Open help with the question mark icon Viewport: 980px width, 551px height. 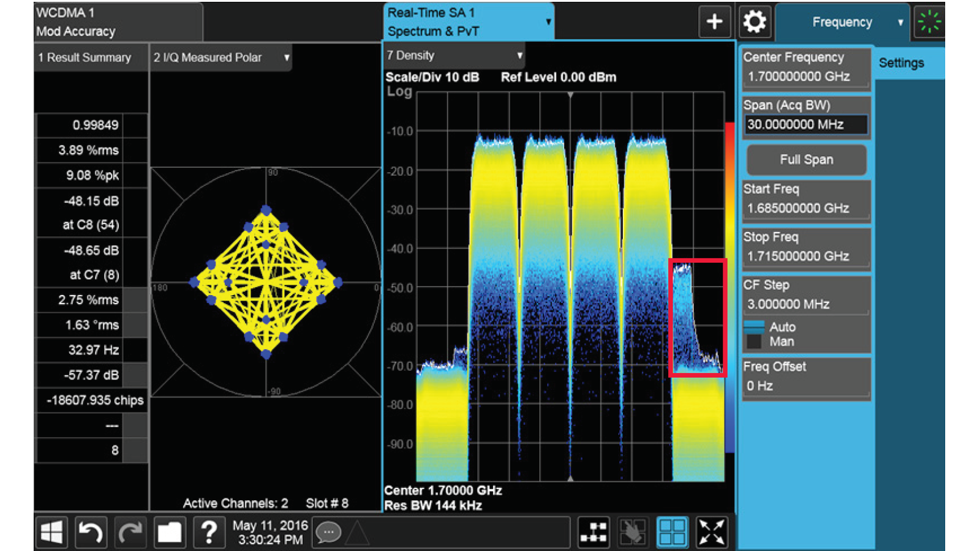coord(209,532)
